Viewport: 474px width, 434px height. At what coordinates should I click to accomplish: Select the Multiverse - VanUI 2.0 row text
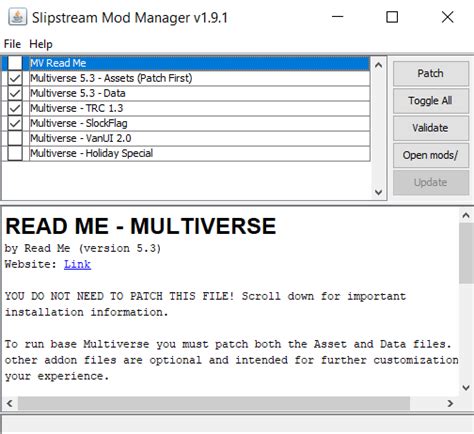click(81, 138)
